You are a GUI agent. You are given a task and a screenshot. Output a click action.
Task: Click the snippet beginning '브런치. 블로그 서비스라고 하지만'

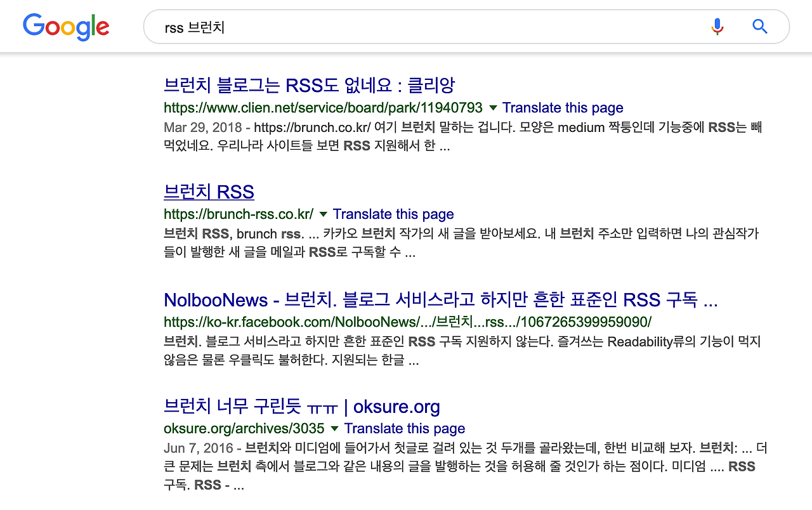tap(462, 351)
